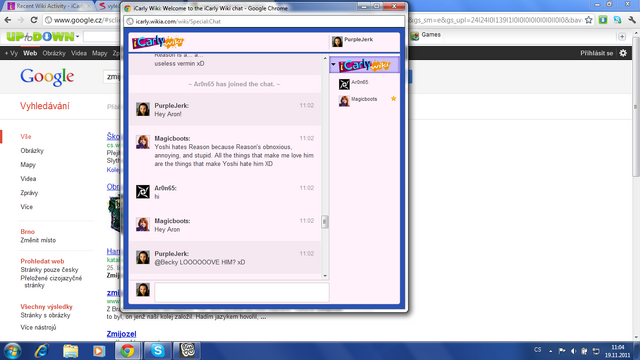Image resolution: width=640 pixels, height=360 pixels.
Task: Select Videa in Google top bar
Action: point(79,53)
